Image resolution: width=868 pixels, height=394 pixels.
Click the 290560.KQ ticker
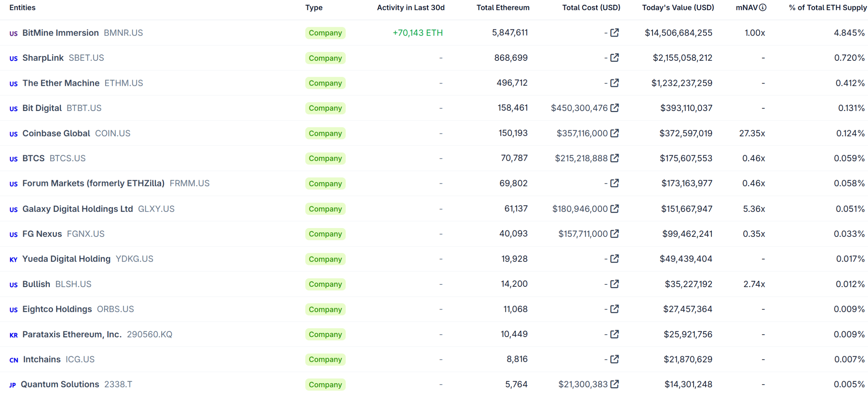150,334
